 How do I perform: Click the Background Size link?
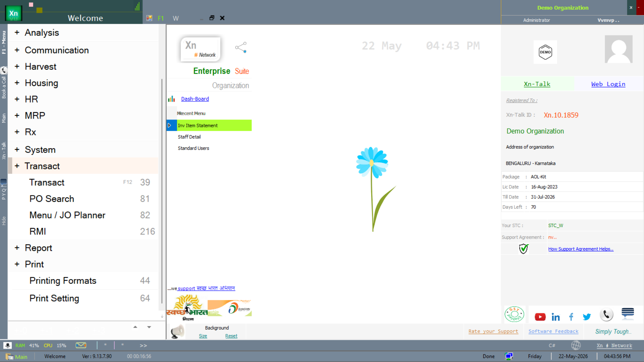[x=203, y=336]
